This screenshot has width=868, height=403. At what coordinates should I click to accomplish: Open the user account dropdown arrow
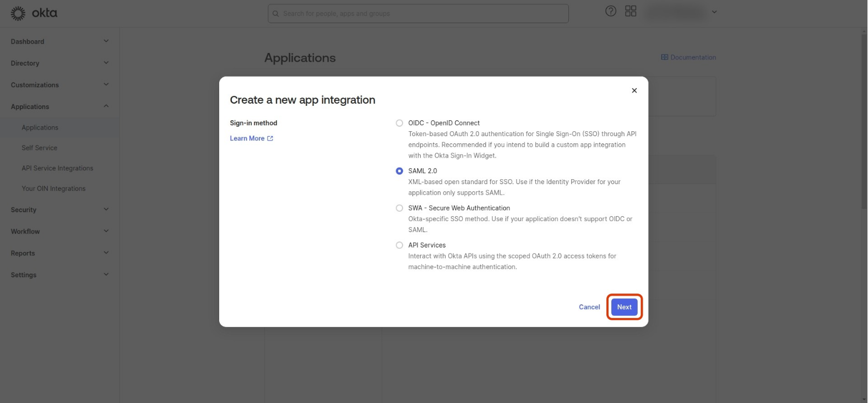click(714, 12)
